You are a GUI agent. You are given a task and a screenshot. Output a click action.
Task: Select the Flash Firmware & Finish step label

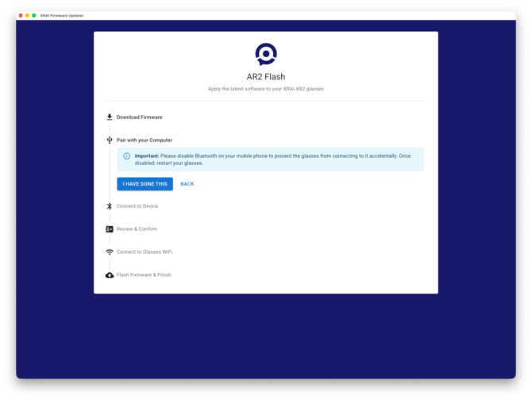144,275
